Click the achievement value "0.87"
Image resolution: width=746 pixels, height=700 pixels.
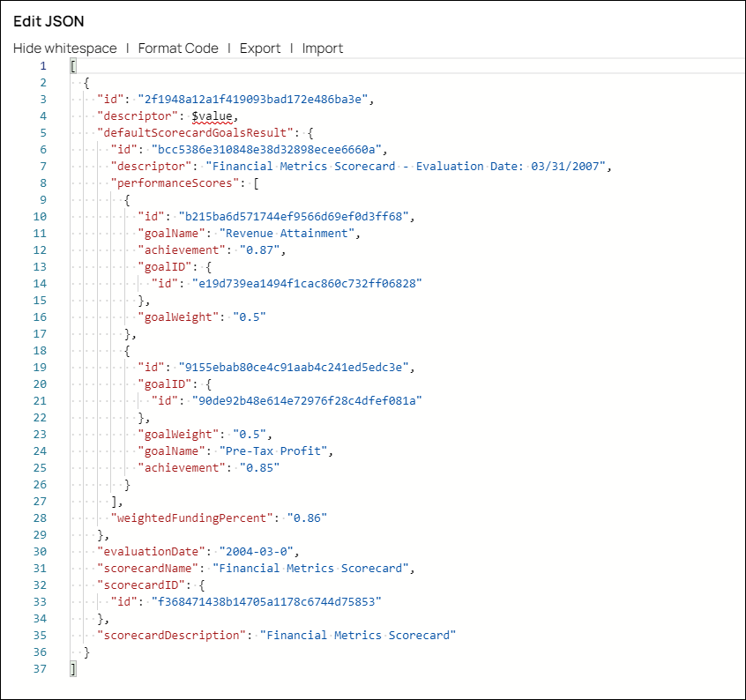[260, 250]
